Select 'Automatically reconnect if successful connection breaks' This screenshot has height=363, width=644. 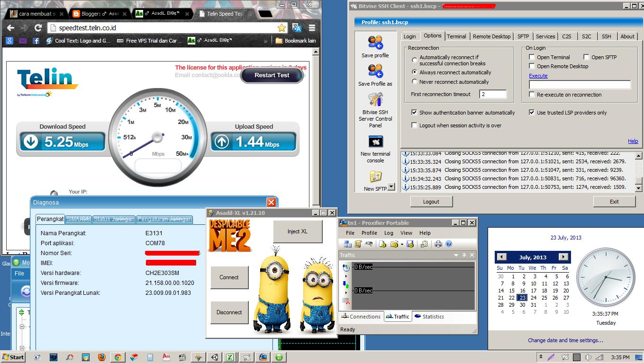(415, 60)
